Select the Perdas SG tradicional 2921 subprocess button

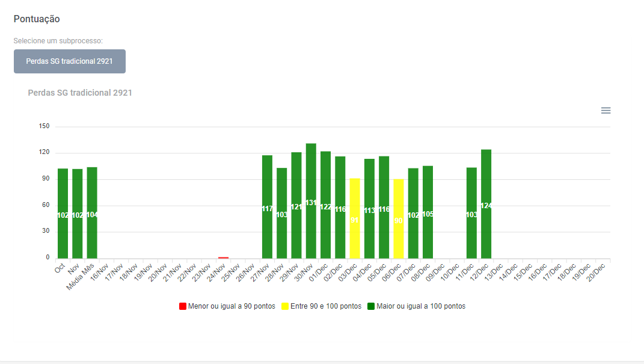click(70, 61)
